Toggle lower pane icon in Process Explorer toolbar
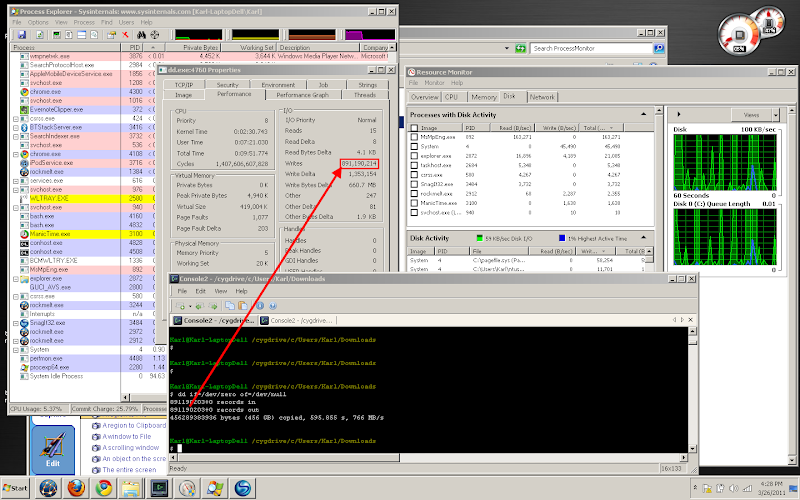 pyautogui.click(x=81, y=35)
